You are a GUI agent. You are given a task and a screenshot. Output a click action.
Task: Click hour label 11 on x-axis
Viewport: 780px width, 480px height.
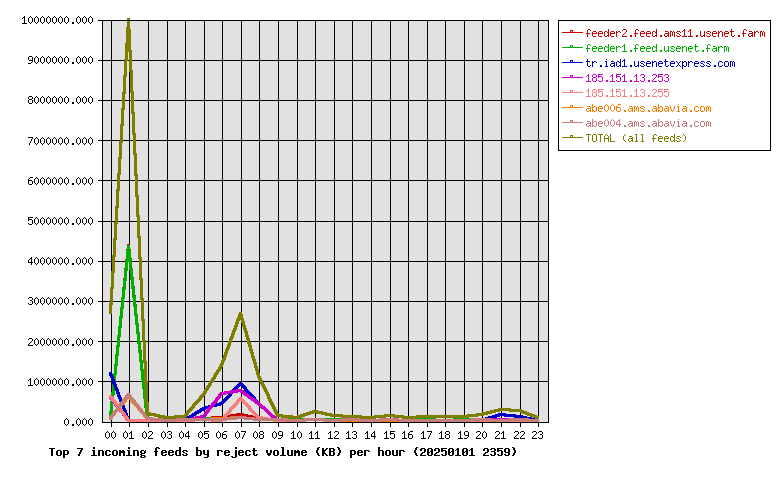[x=314, y=435]
